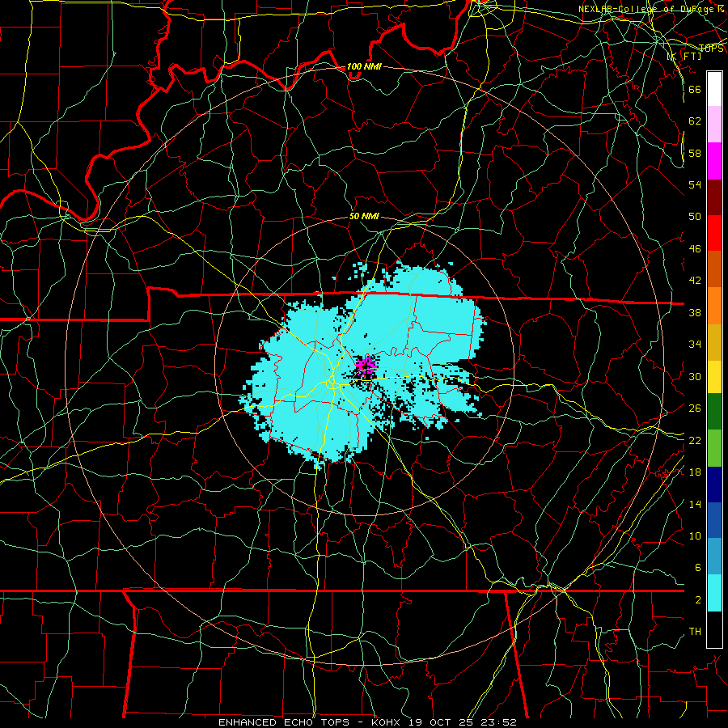Click the '26' legend value
The width and height of the screenshot is (728, 728).
pos(695,408)
